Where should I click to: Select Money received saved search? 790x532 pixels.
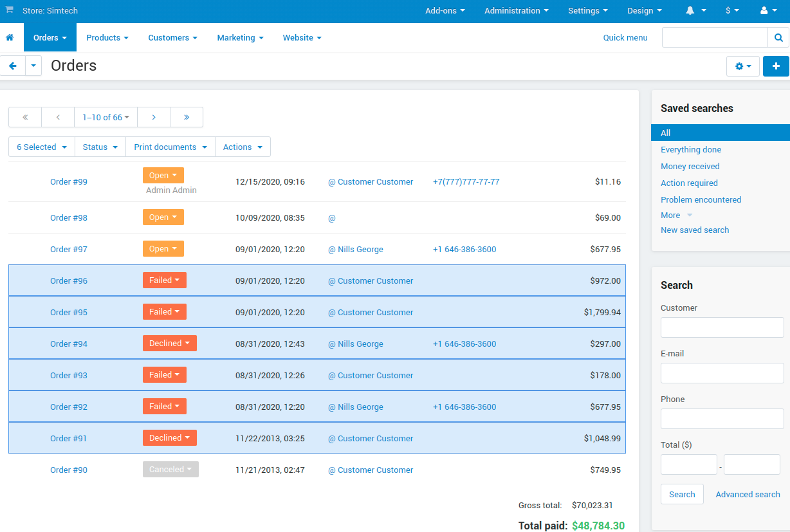click(x=690, y=167)
